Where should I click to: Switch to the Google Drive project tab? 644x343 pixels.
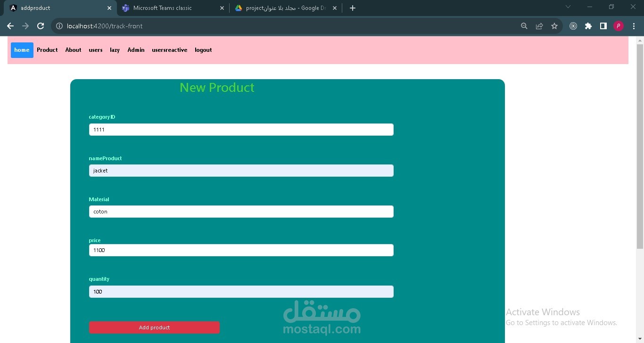pyautogui.click(x=286, y=8)
